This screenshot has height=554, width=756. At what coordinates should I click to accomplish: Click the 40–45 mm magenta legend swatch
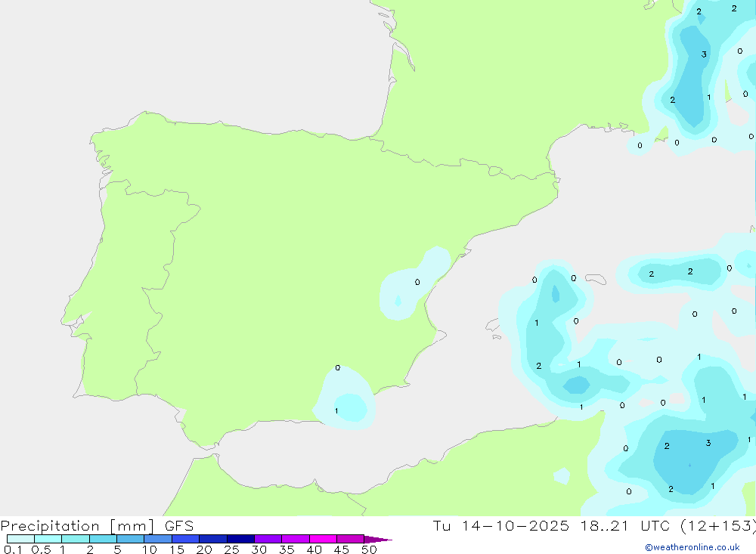[323, 539]
